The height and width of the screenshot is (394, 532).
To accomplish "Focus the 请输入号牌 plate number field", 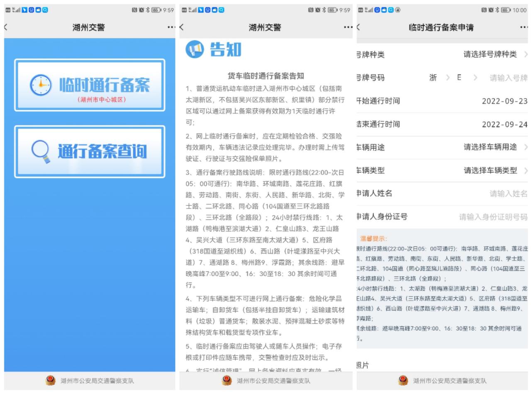I will [508, 78].
